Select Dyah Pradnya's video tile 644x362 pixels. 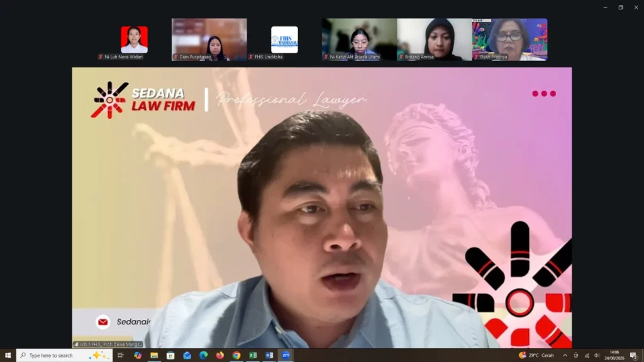click(509, 40)
